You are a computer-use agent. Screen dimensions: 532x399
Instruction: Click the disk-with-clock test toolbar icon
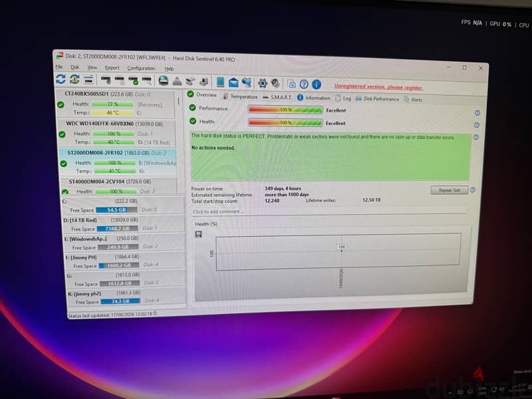(120, 80)
